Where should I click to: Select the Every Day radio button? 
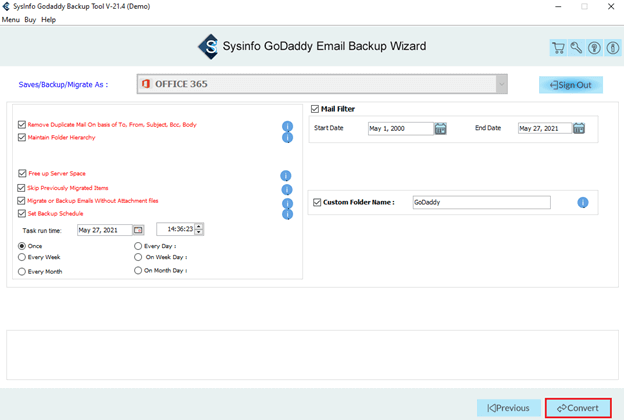tap(138, 246)
